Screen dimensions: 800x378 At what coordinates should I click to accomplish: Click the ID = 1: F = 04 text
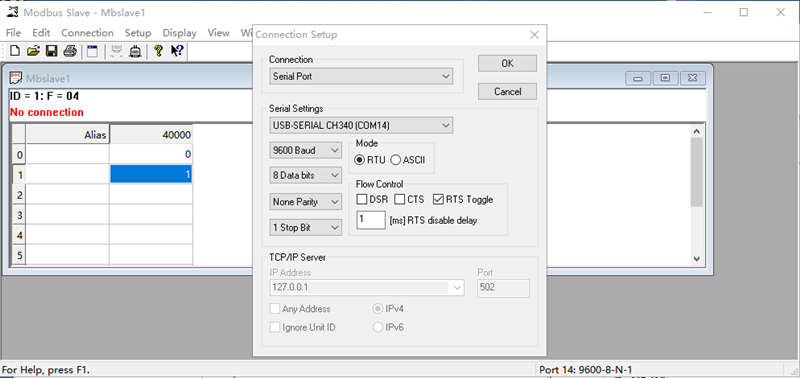point(44,96)
